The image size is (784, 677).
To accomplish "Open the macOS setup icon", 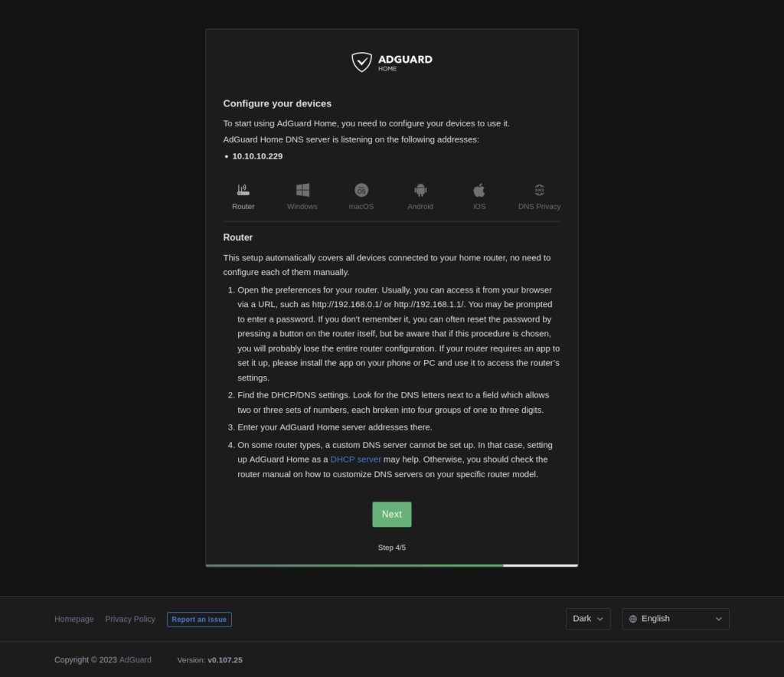I will coord(361,190).
